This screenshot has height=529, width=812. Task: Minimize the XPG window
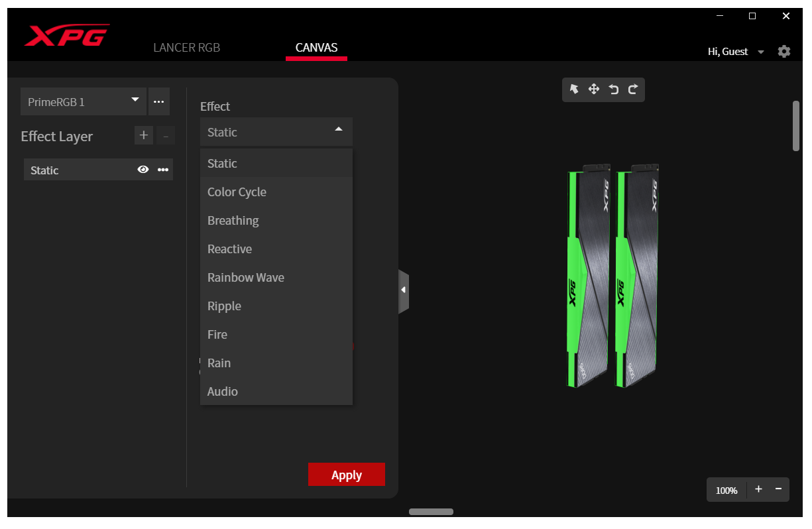721,16
